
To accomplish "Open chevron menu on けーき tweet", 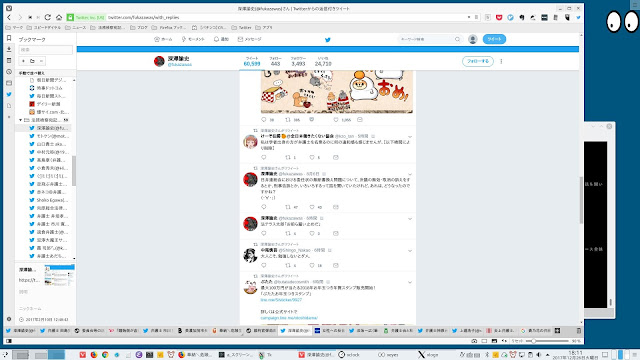I will point(410,137).
